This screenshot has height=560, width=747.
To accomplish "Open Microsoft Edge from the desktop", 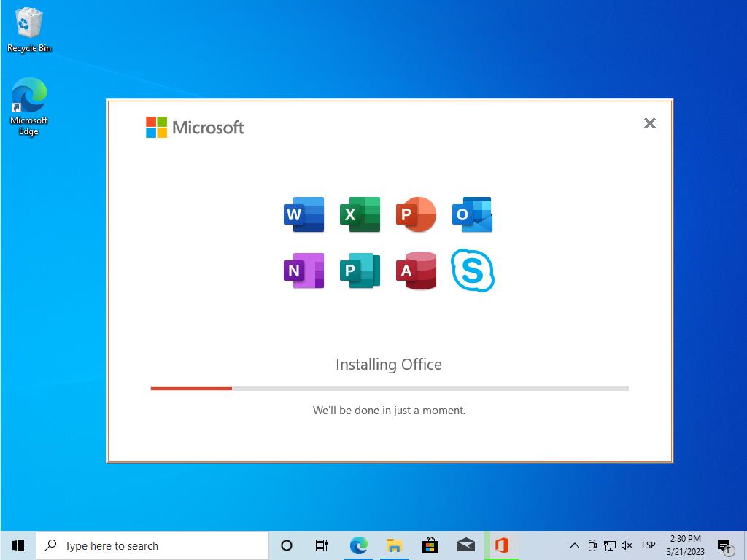I will click(x=28, y=97).
